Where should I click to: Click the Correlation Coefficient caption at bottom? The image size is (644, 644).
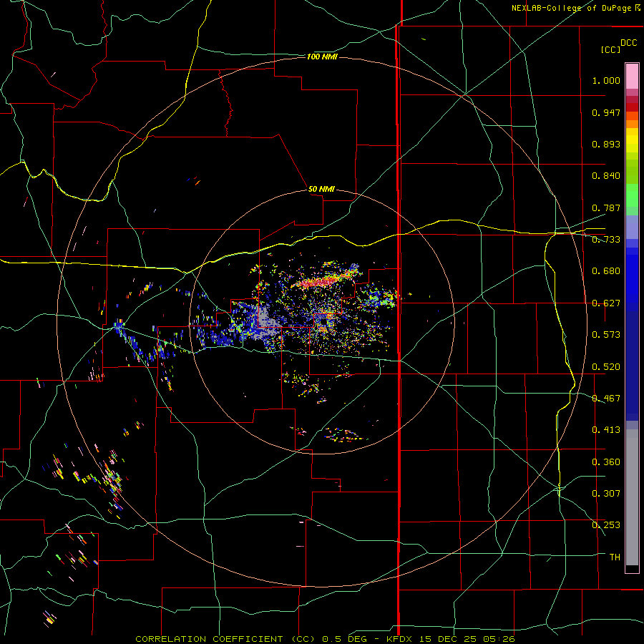[324, 639]
